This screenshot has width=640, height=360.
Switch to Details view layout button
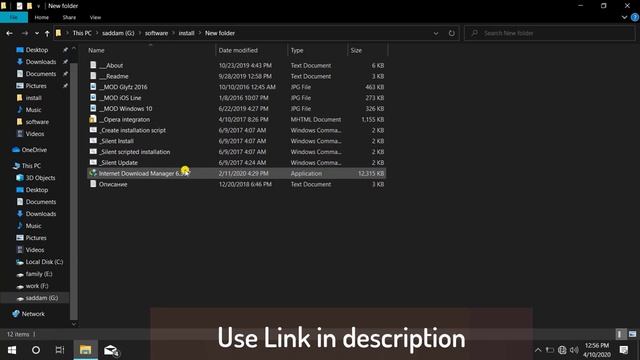620,334
